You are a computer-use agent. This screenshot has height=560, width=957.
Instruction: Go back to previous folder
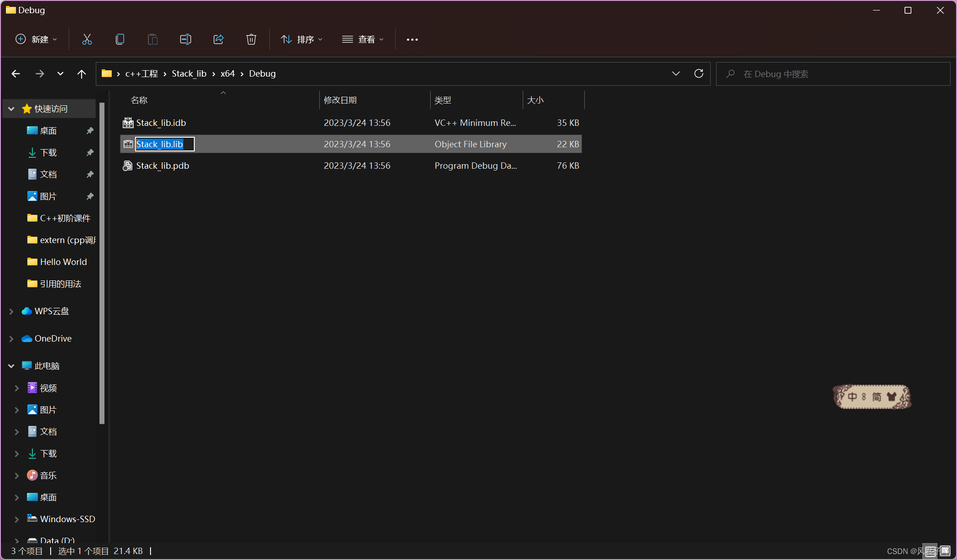16,73
